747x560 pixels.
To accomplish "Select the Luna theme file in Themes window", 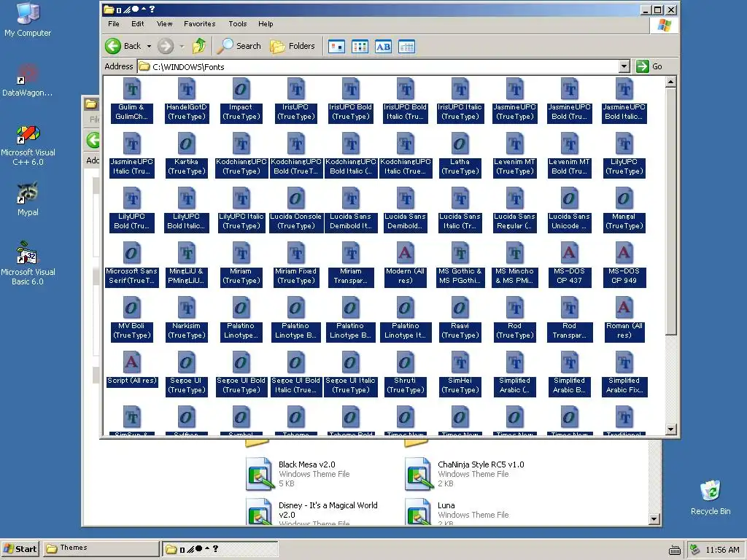I will click(x=457, y=511).
